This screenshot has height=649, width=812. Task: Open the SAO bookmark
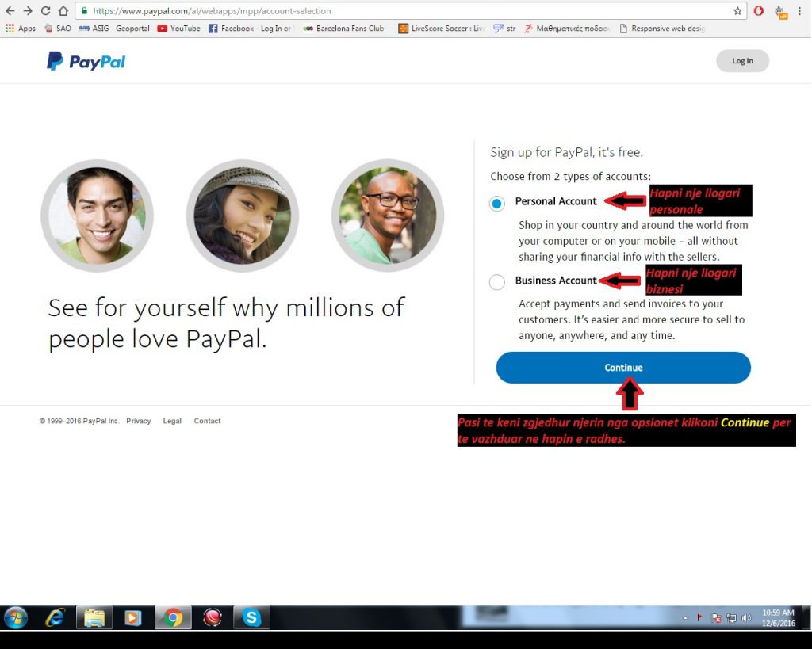click(58, 29)
